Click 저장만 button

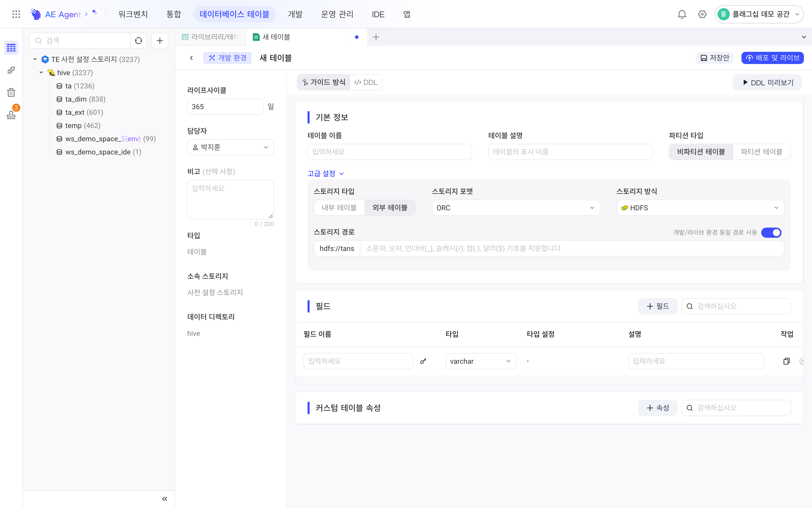pos(715,58)
